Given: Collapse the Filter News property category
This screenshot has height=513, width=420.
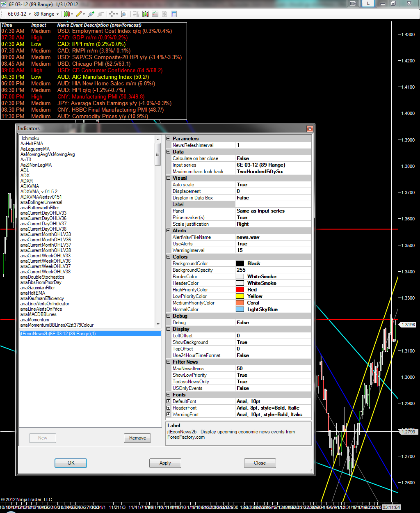Looking at the screenshot, I should pos(169,362).
